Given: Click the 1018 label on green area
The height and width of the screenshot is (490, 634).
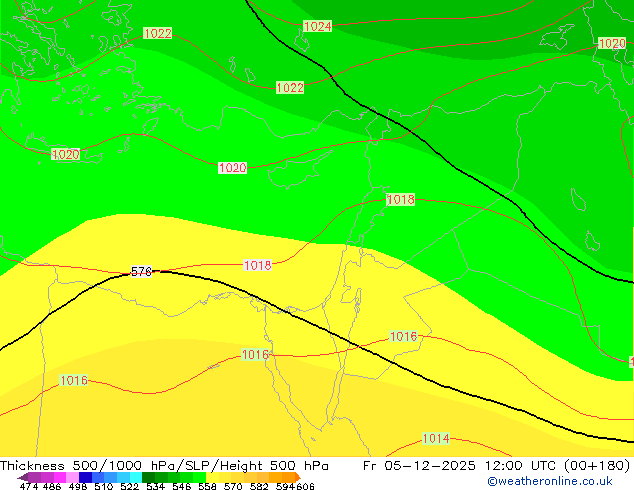Looking at the screenshot, I should point(400,199).
